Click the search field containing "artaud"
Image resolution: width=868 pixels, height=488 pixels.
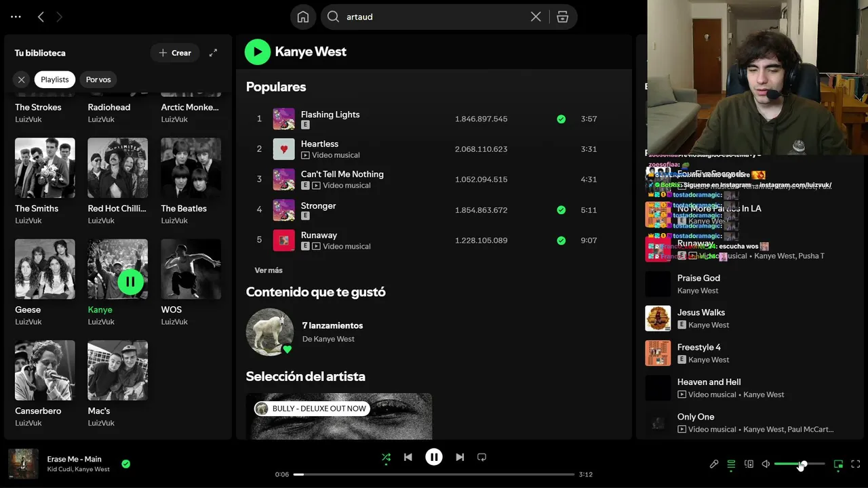click(x=434, y=17)
